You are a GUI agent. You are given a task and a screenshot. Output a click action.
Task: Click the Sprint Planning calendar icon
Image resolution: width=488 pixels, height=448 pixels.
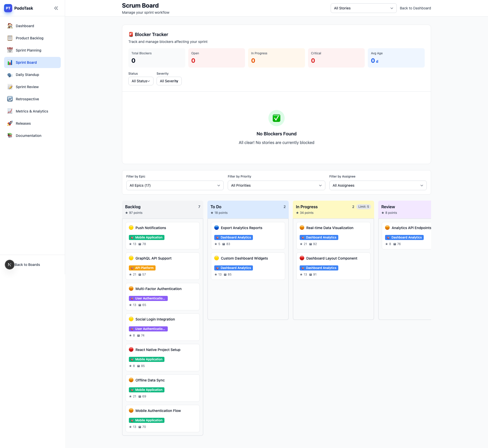[x=10, y=50]
